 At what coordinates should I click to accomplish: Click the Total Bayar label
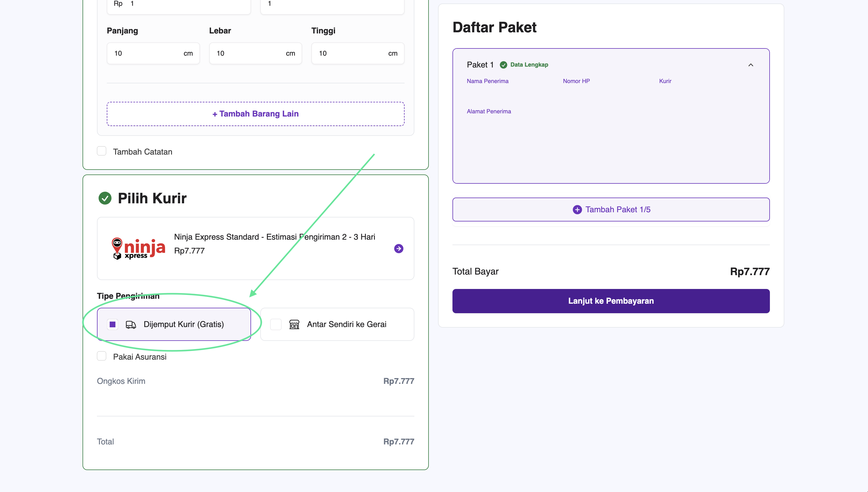[x=475, y=272]
